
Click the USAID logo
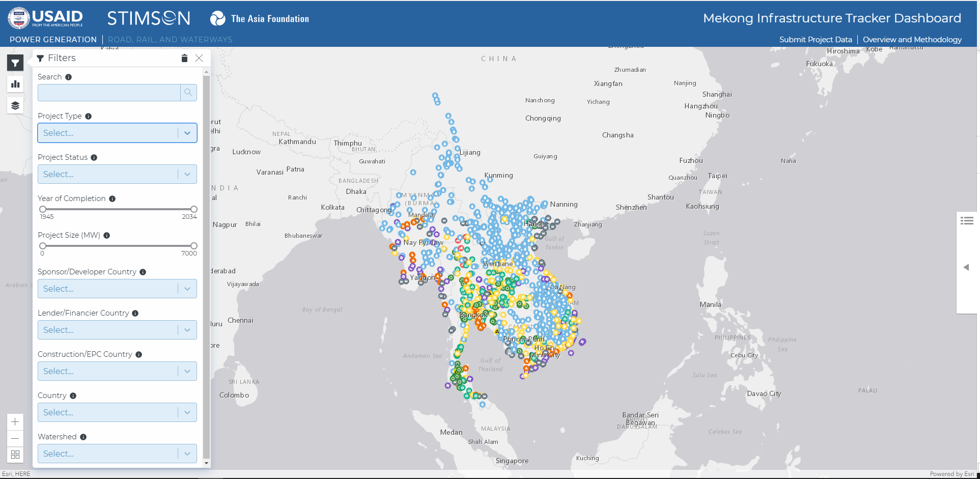click(45, 18)
